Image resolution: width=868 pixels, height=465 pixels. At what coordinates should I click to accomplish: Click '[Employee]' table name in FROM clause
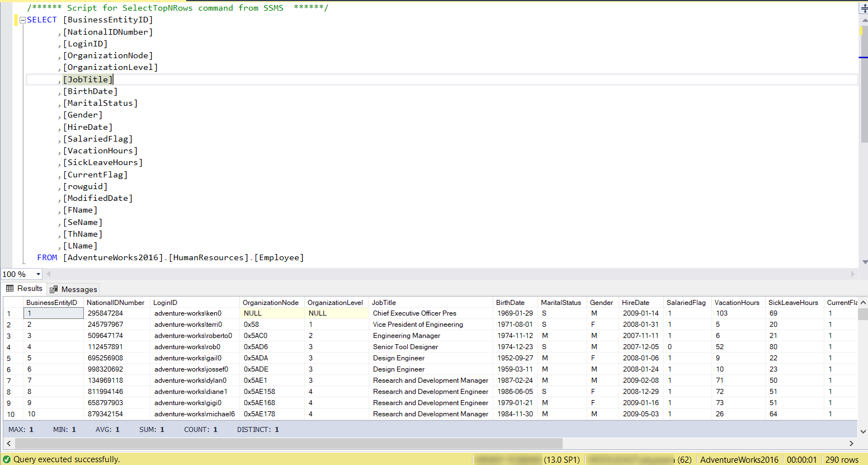(279, 258)
